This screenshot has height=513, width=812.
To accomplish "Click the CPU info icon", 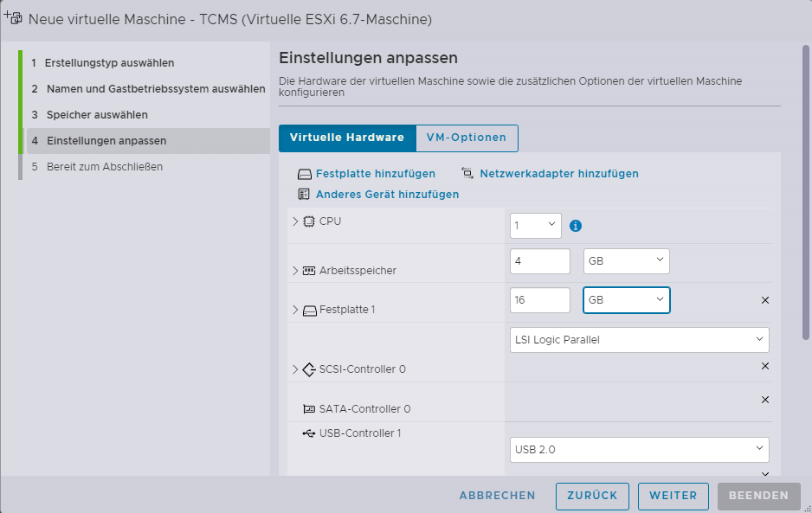I will pyautogui.click(x=576, y=226).
